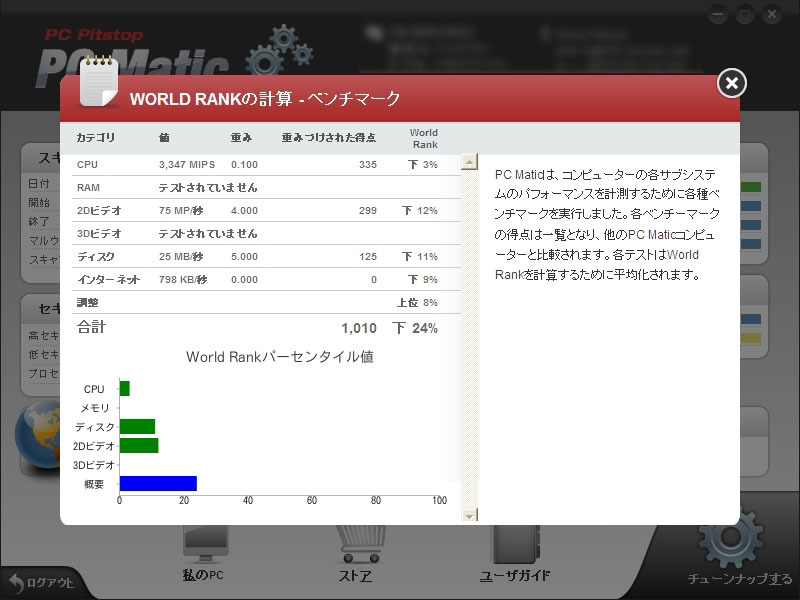Viewport: 800px width, 600px height.
Task: Select the 2Dビデオ row label in table
Action: (99, 211)
